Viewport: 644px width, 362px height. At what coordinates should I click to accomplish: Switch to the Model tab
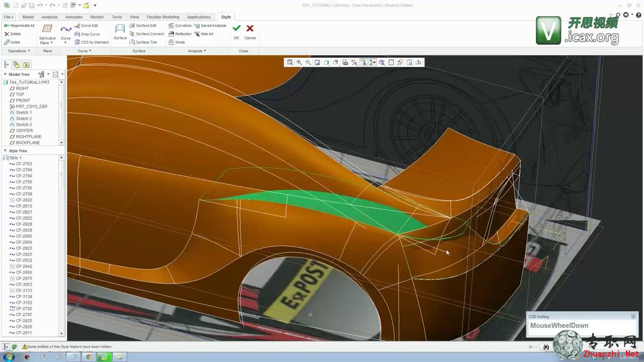(x=28, y=17)
